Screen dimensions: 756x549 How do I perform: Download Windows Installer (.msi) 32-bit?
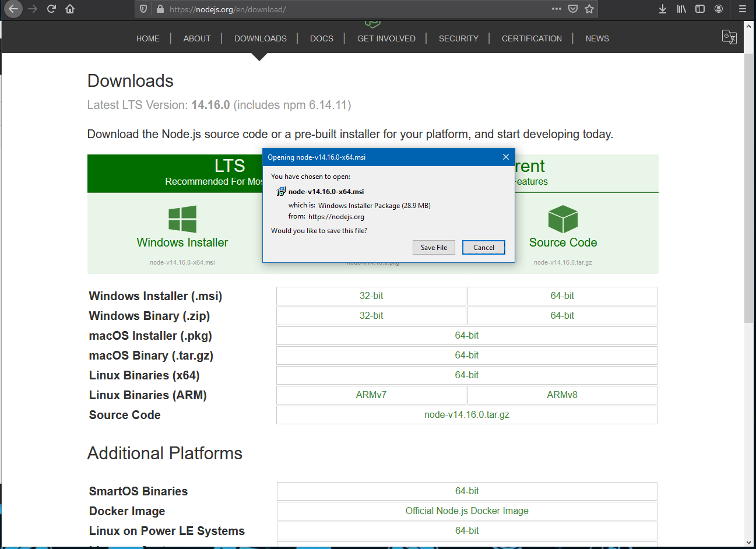point(371,296)
